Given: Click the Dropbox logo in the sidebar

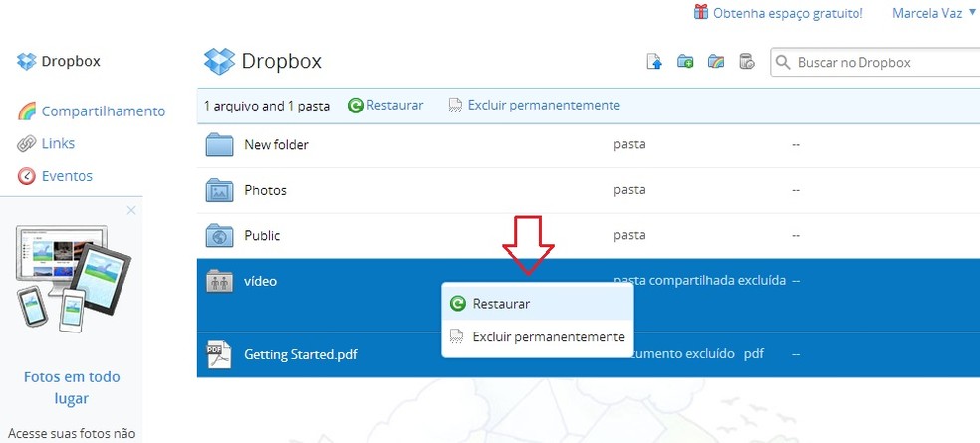Looking at the screenshot, I should pyautogui.click(x=27, y=62).
